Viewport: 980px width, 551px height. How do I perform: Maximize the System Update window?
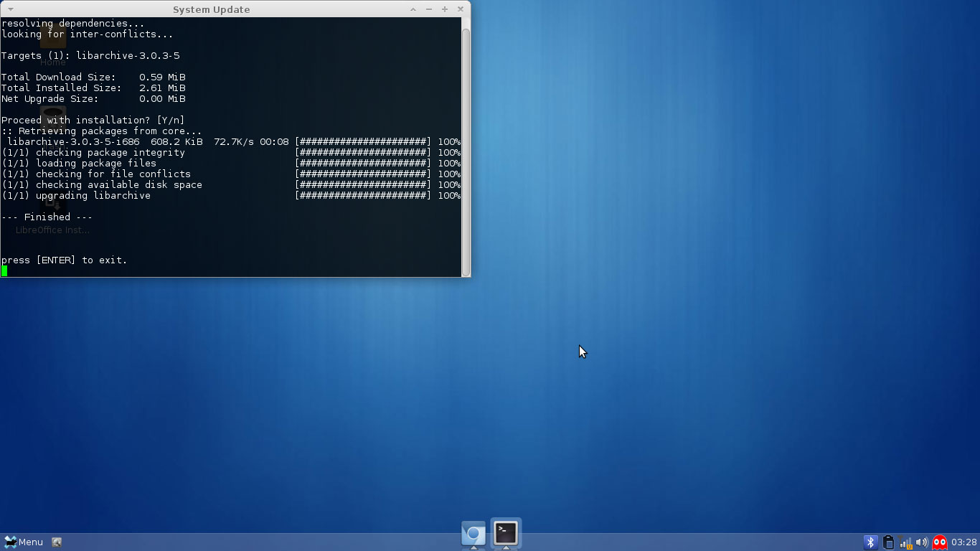(x=445, y=9)
